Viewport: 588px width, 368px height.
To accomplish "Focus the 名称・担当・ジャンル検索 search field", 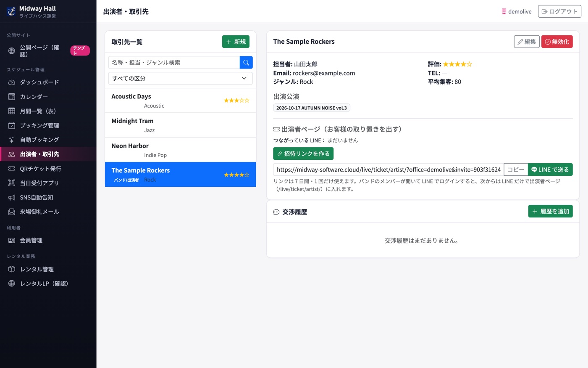I will tap(174, 62).
